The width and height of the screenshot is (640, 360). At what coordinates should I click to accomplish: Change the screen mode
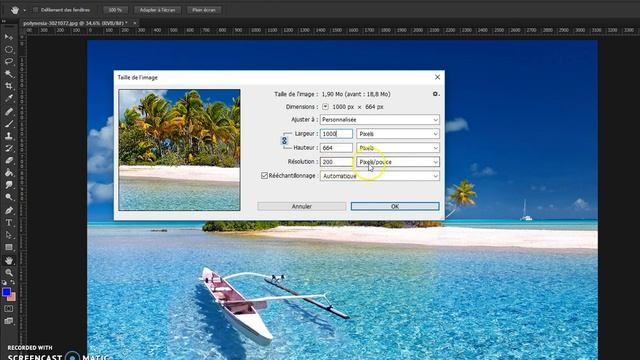coord(9,321)
